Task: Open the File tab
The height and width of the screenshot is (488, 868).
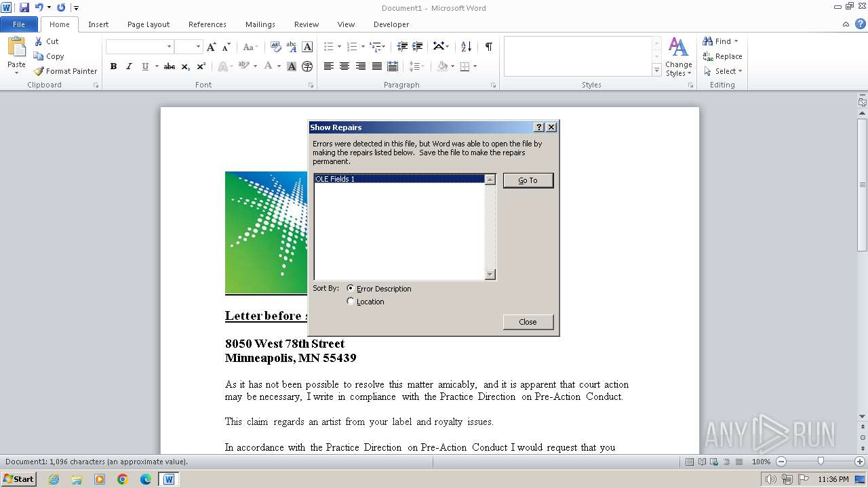Action: point(19,24)
